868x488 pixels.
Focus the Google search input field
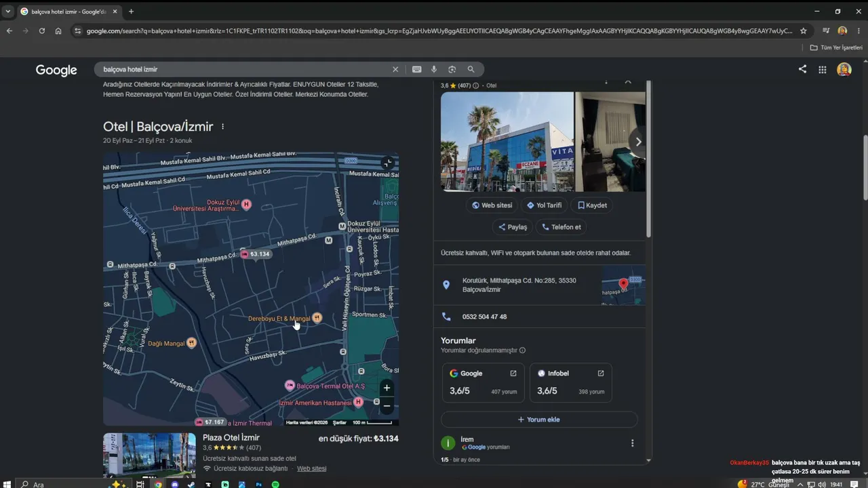click(244, 69)
